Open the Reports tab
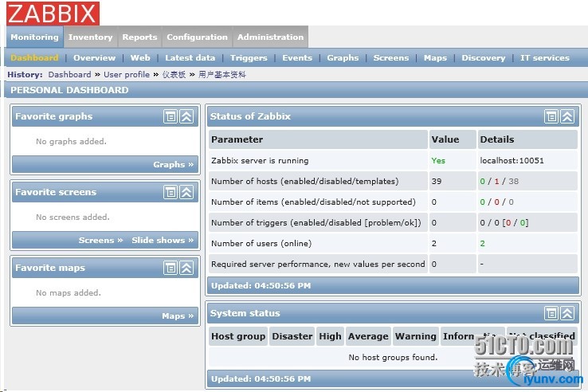This screenshot has width=588, height=392. [139, 37]
